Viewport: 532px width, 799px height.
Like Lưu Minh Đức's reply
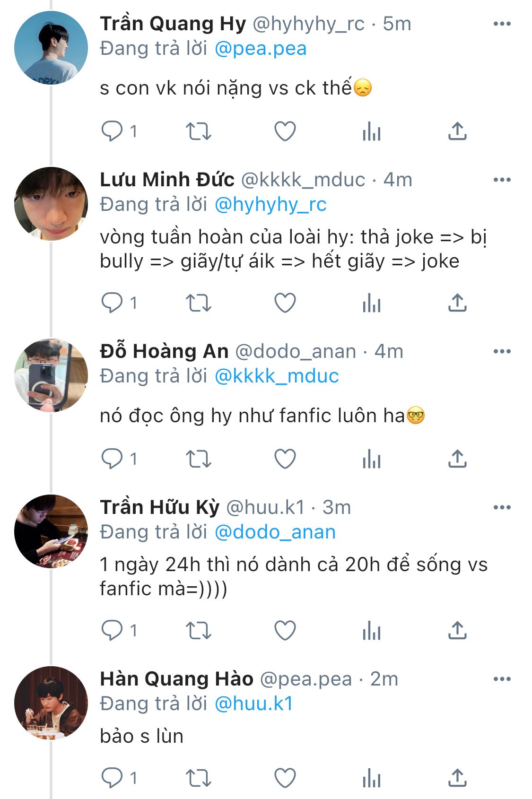tap(285, 303)
